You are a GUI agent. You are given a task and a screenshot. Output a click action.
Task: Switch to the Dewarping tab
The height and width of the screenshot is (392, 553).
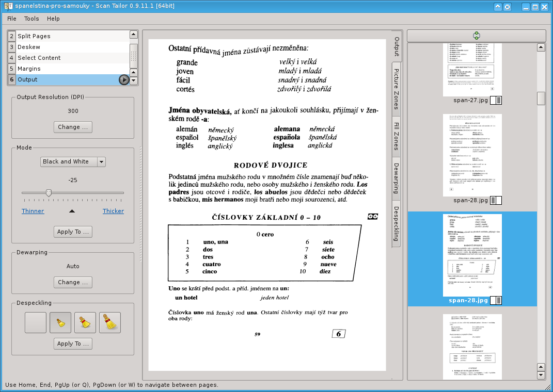[x=397, y=178]
